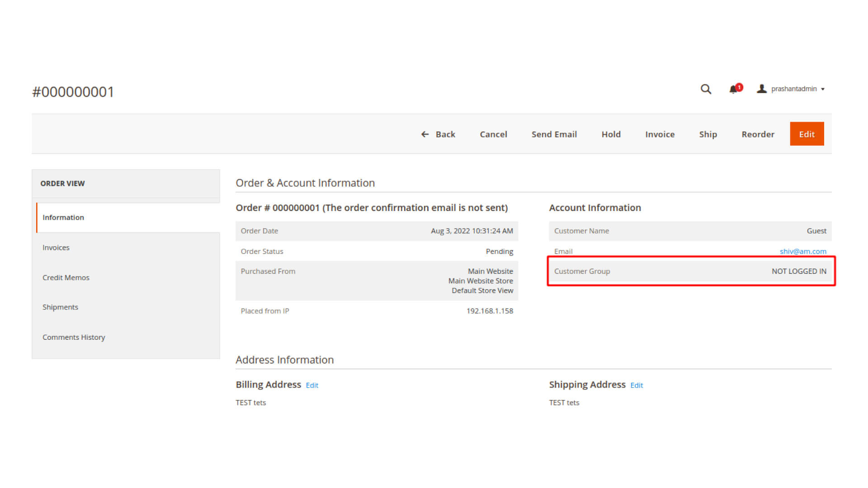Click the search magnifier icon
The image size is (868, 488).
(706, 89)
